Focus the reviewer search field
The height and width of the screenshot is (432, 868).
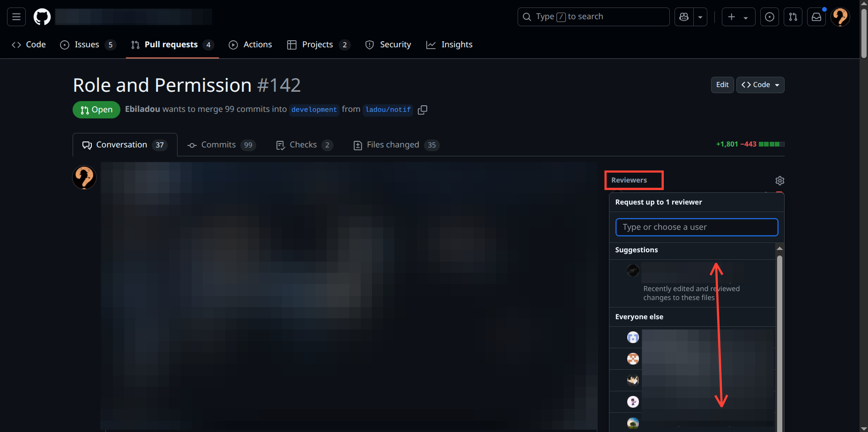(697, 227)
